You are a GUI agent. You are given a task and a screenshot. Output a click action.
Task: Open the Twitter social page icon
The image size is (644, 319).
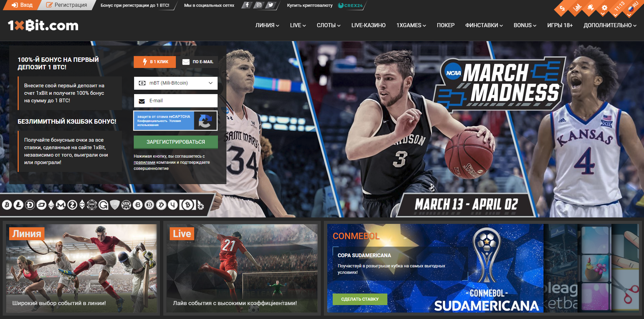[x=271, y=5]
